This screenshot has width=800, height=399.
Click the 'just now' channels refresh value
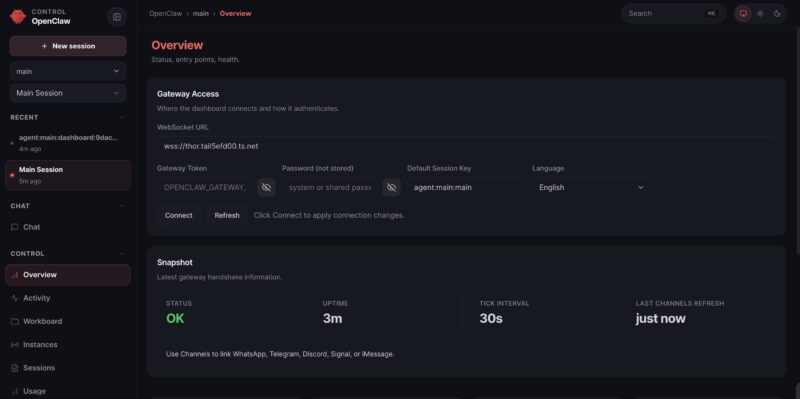click(x=660, y=319)
